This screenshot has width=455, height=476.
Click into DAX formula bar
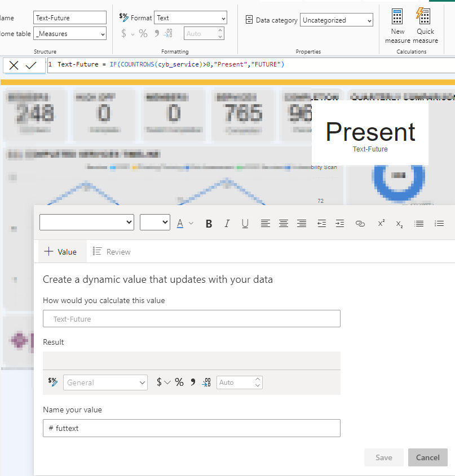tap(251, 65)
